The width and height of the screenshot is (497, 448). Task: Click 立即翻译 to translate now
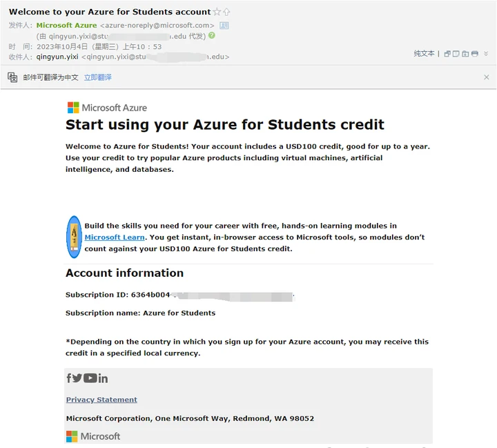(x=97, y=77)
